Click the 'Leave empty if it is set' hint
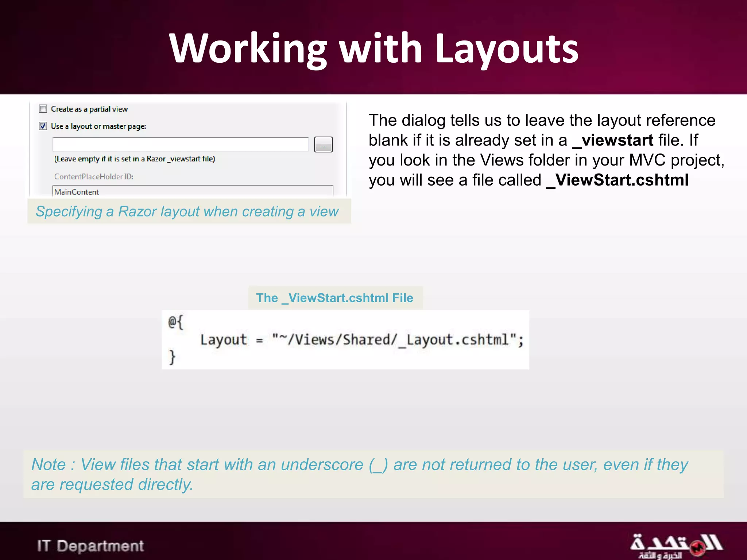 coord(135,159)
